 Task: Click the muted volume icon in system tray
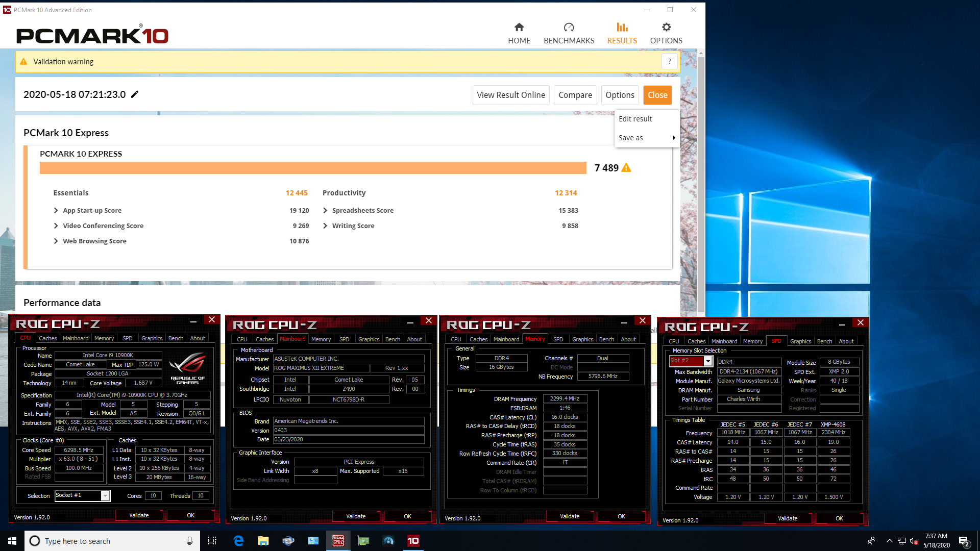pos(914,541)
